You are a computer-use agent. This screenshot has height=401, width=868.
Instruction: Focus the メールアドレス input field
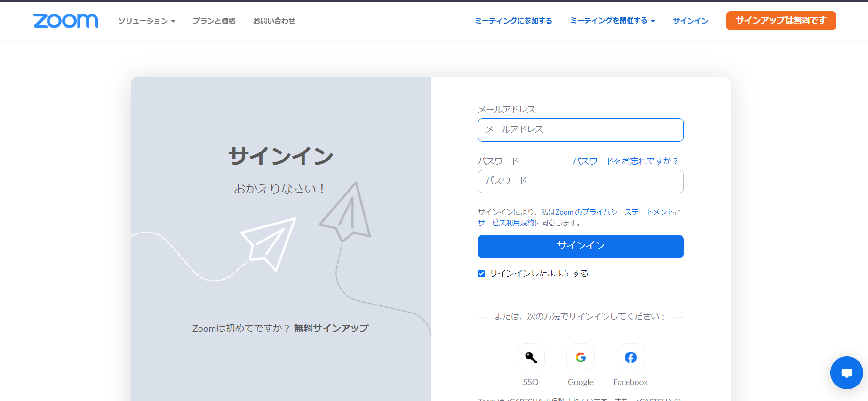coord(580,130)
